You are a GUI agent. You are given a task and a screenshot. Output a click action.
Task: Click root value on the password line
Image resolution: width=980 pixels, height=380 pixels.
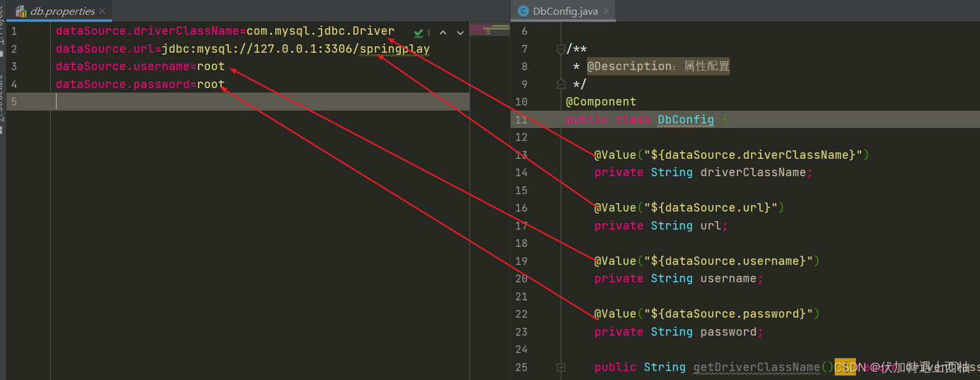(x=211, y=84)
